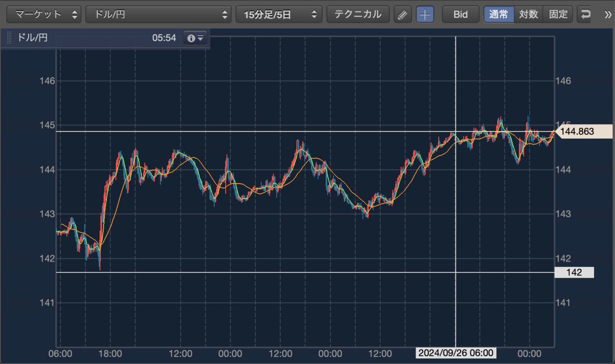615x364 pixels.
Task: Open the info icon menu for ドル/円
Action: click(x=196, y=38)
